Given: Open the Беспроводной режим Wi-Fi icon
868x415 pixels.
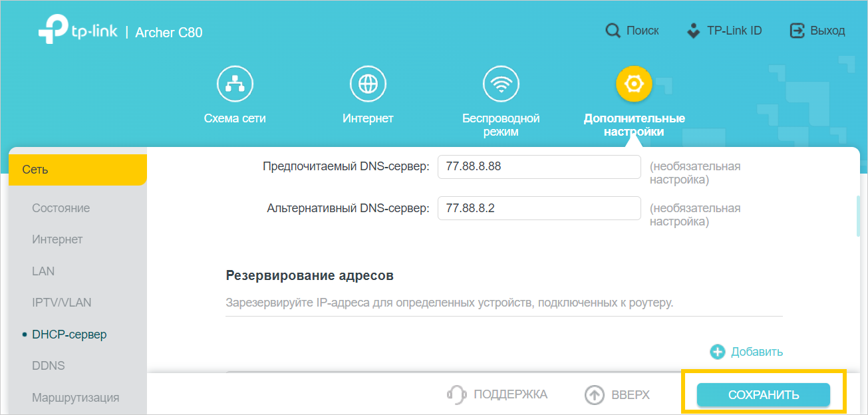Looking at the screenshot, I should (501, 84).
